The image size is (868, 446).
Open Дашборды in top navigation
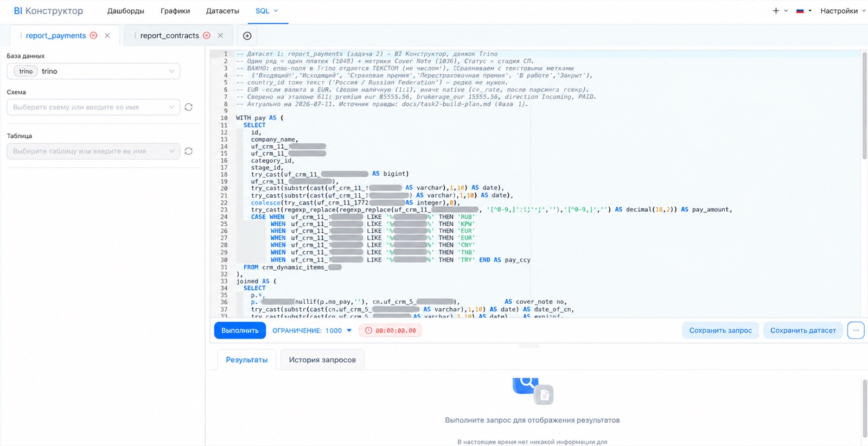[125, 11]
